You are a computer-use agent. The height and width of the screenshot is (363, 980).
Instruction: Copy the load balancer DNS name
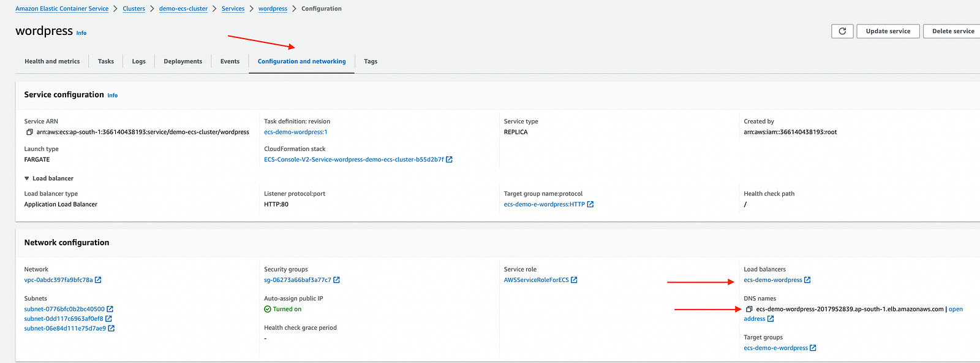tap(748, 309)
